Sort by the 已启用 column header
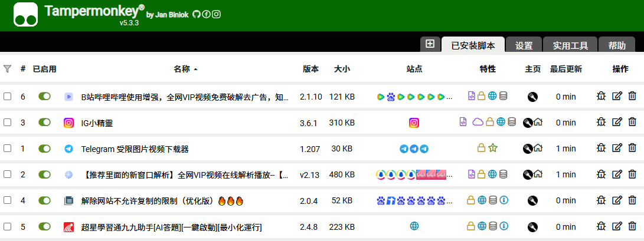Viewport: 644px width, 241px height. point(44,69)
